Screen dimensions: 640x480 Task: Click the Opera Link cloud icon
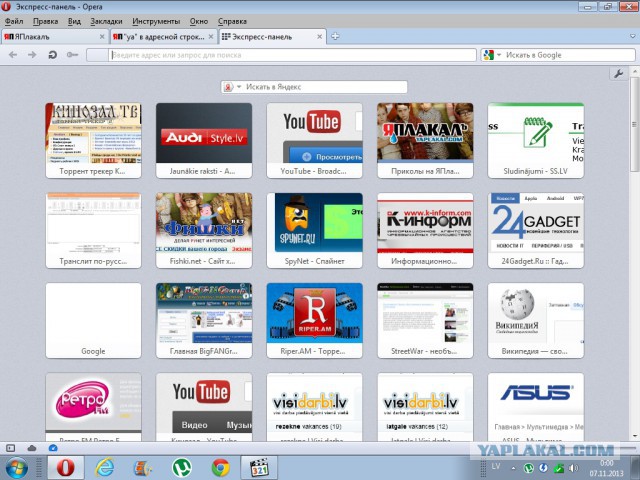coord(32,448)
